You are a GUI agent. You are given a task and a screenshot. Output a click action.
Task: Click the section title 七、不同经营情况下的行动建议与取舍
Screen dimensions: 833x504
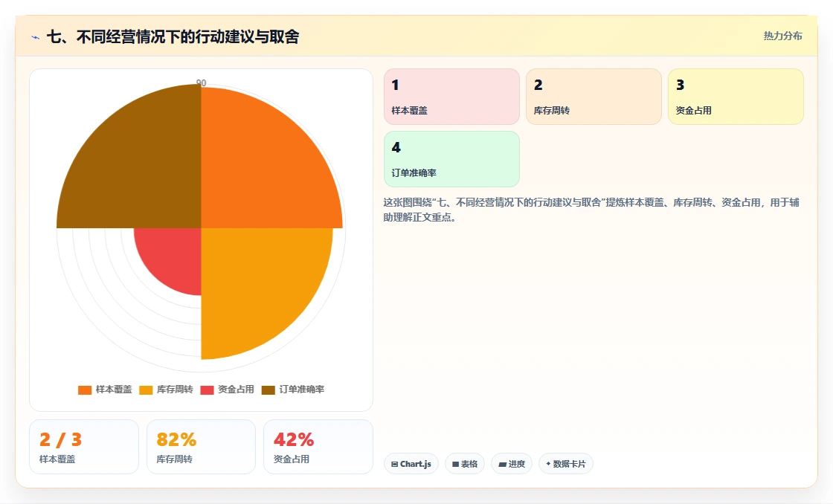[173, 36]
